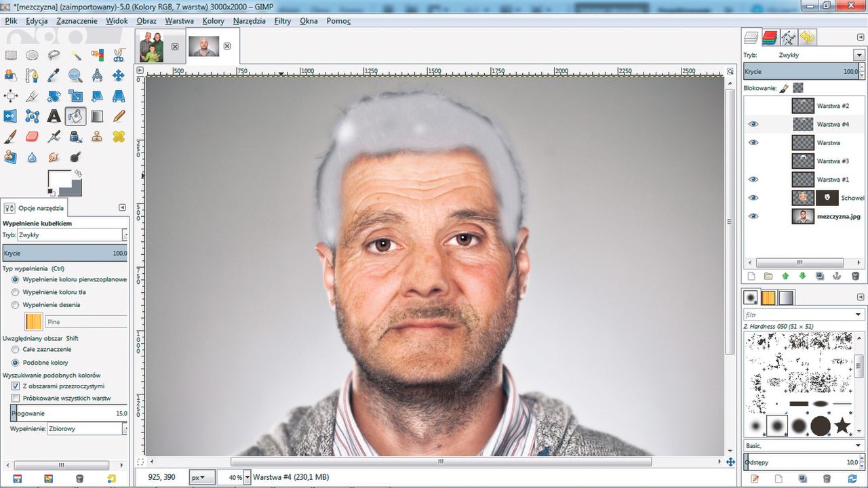
Task: Open the px unit dropdown in status bar
Action: [202, 477]
